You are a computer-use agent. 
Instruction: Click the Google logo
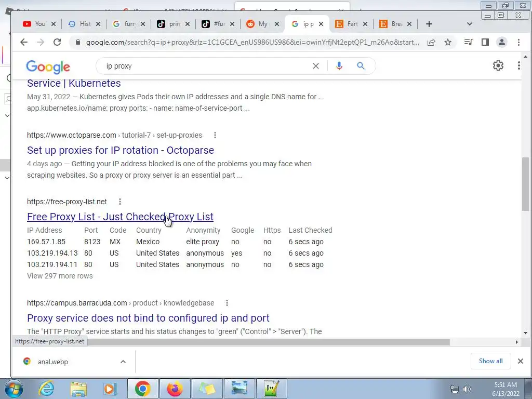(48, 67)
